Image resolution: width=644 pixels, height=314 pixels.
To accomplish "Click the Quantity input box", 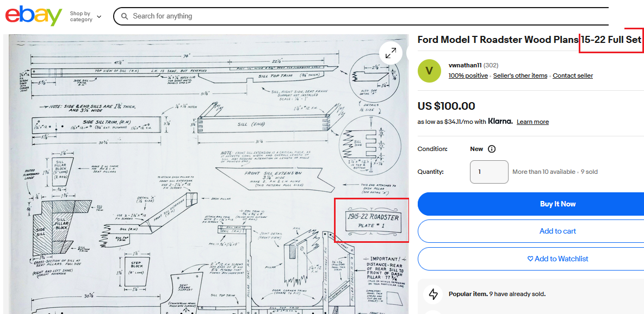I will [489, 172].
